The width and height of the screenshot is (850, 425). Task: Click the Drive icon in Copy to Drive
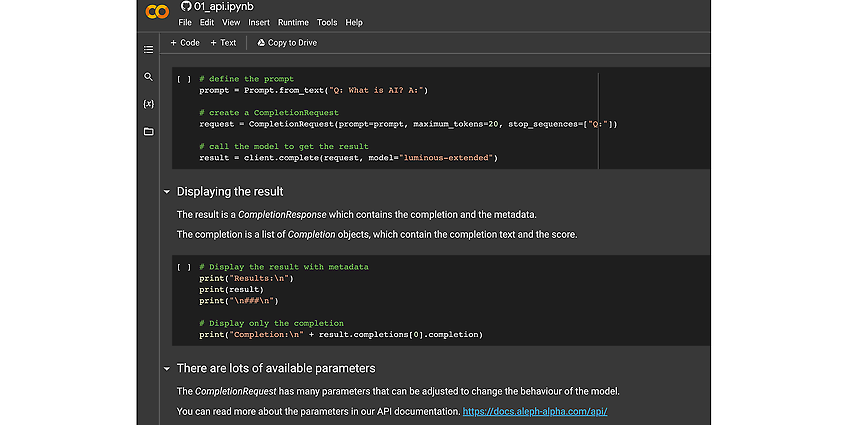point(261,43)
